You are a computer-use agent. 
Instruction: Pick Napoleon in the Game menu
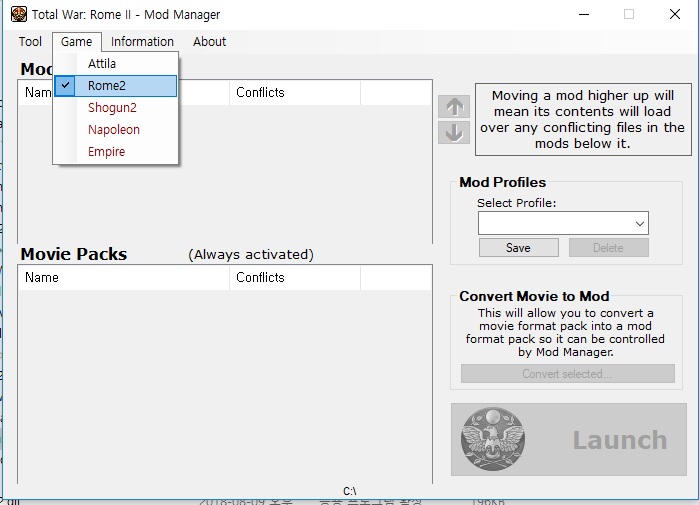click(x=116, y=130)
